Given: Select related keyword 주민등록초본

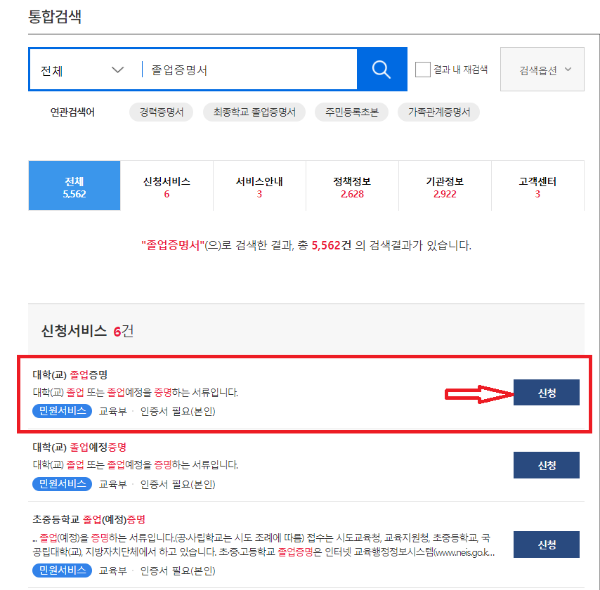Looking at the screenshot, I should [352, 112].
